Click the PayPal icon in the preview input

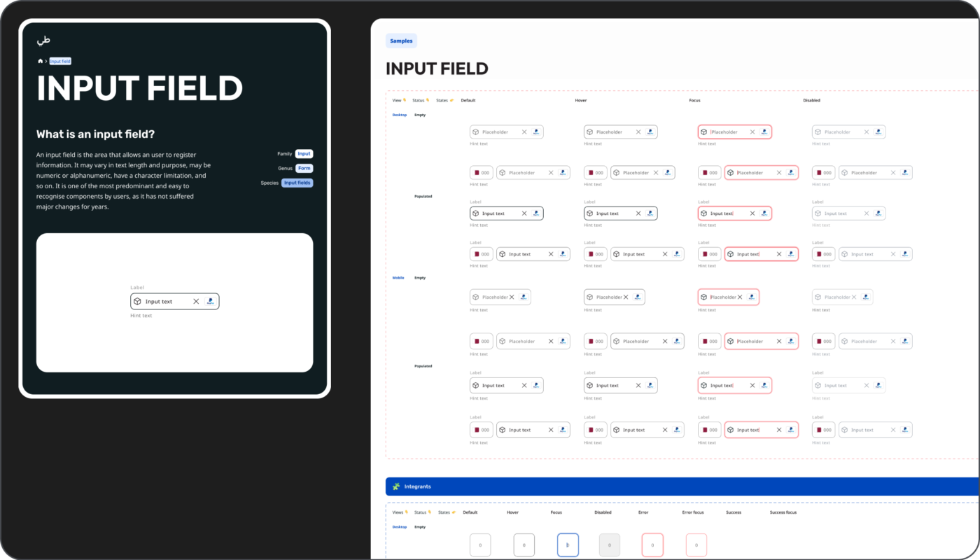[x=210, y=302]
